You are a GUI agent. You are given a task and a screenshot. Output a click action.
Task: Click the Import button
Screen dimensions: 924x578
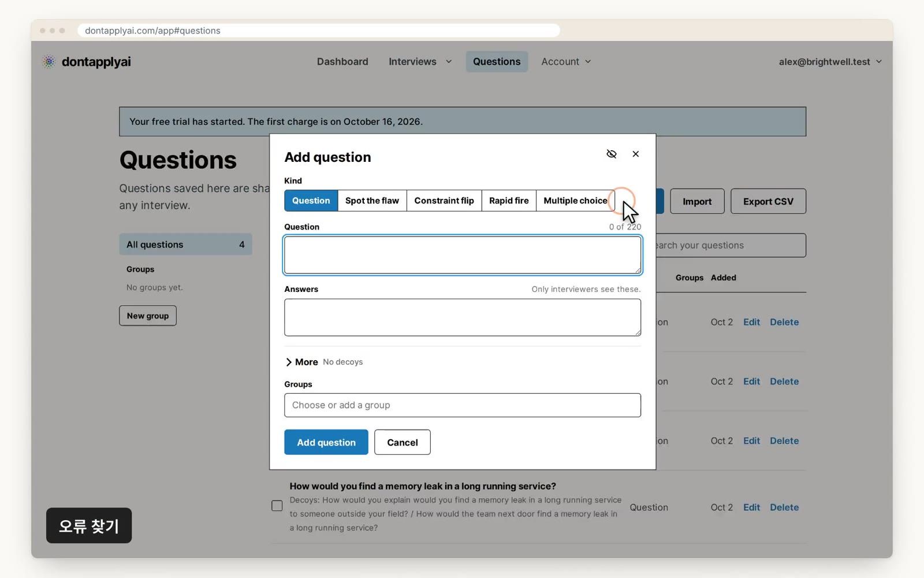pyautogui.click(x=697, y=201)
